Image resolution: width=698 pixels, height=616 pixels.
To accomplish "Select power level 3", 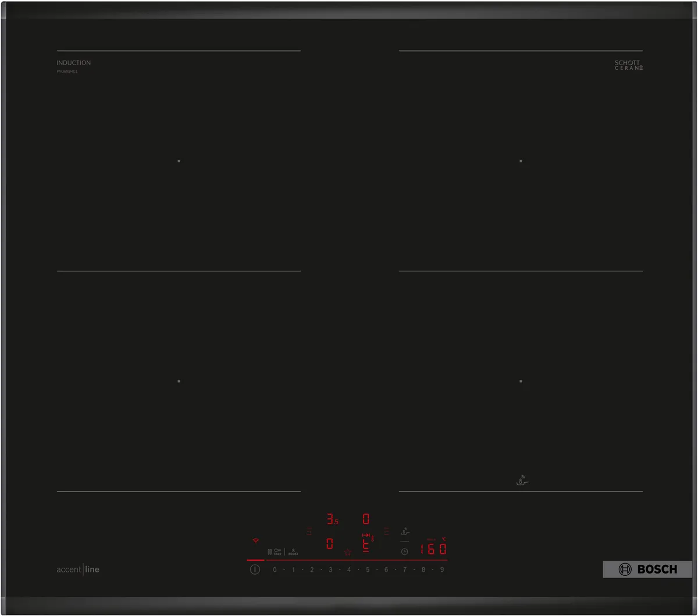I will coord(330,569).
